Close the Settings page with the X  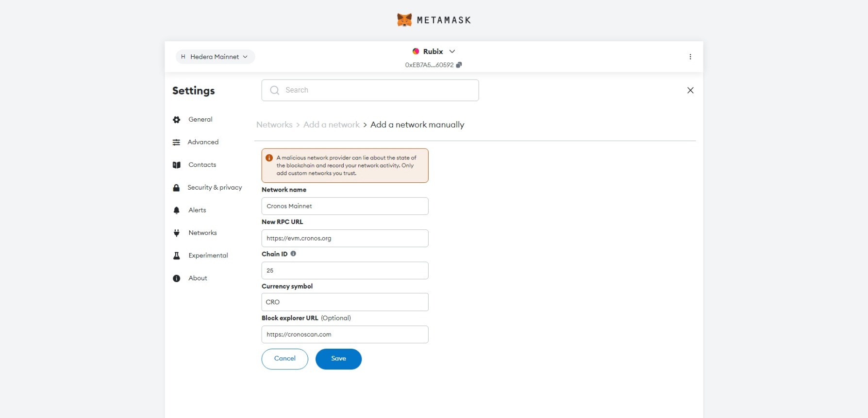690,90
